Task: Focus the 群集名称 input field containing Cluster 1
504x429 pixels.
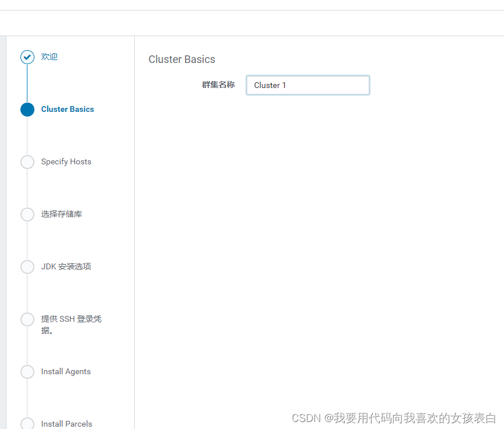Action: [x=308, y=85]
